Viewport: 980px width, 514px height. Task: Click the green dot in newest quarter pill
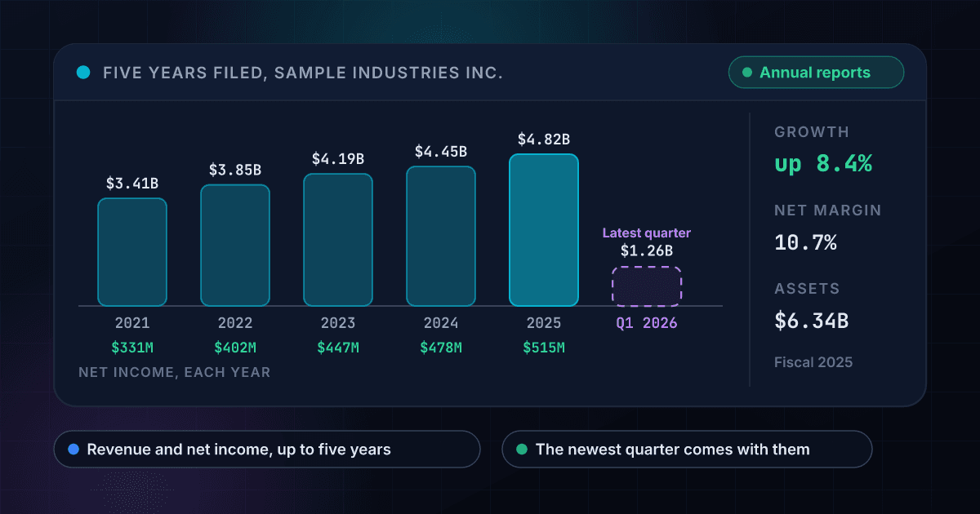tap(522, 450)
